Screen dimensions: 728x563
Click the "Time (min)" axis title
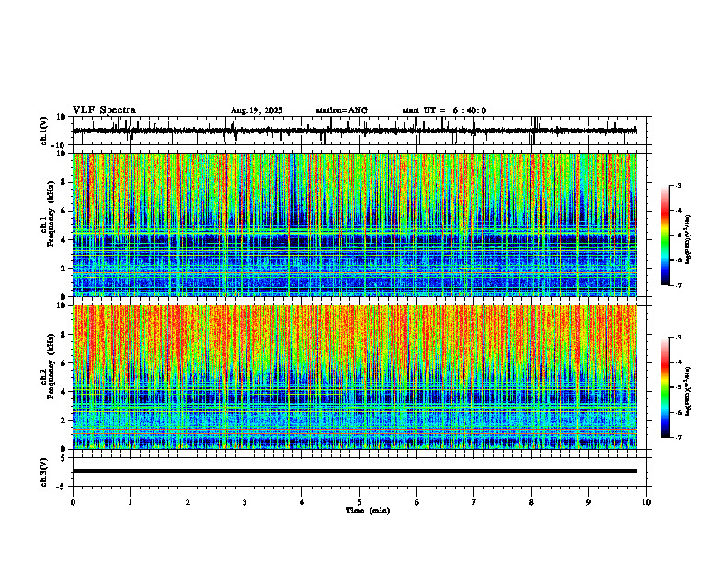pyautogui.click(x=368, y=511)
